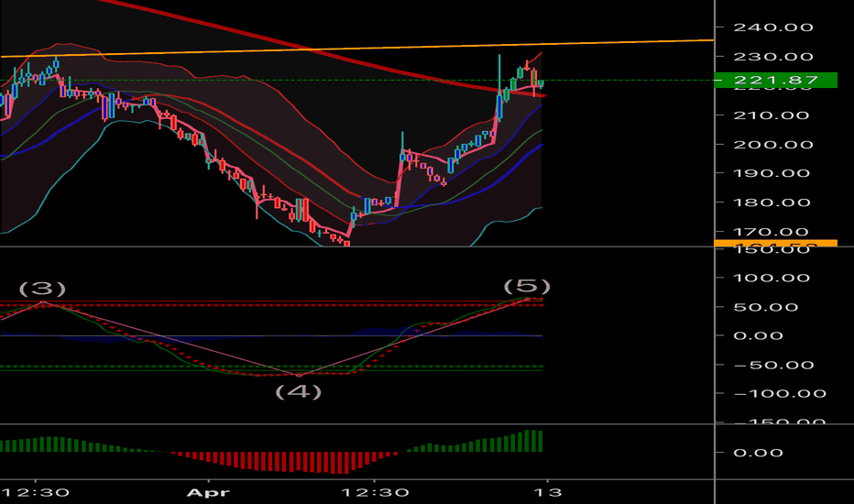Select the 100.00 oscillator axis label
854x504 pixels.
tap(773, 279)
